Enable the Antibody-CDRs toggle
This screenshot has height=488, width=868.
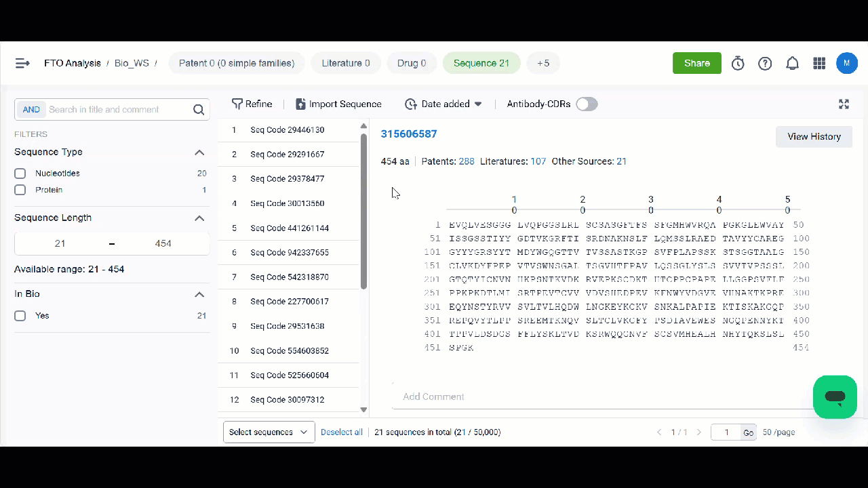click(586, 104)
